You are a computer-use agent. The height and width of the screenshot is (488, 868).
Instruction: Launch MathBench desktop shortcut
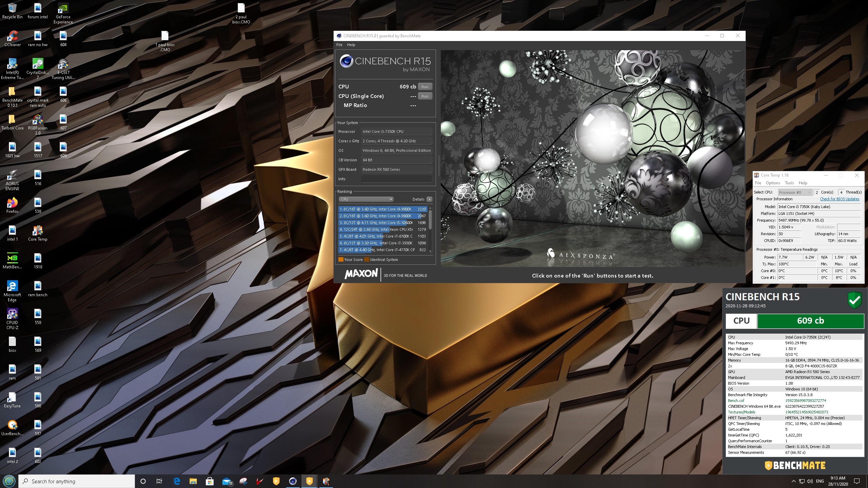point(12,261)
